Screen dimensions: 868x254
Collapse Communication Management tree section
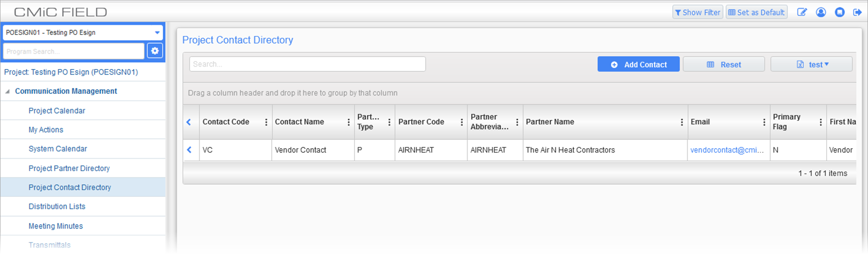click(7, 92)
